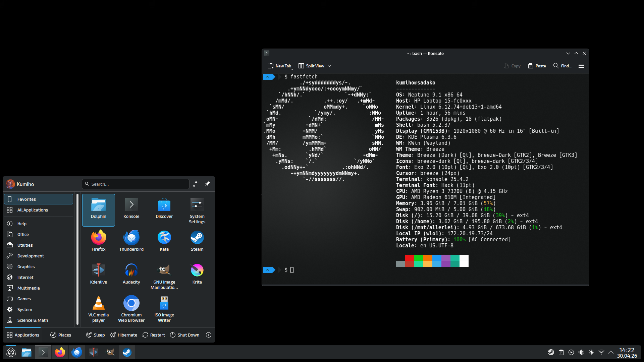Open the Kdenlive video editor

tap(98, 276)
